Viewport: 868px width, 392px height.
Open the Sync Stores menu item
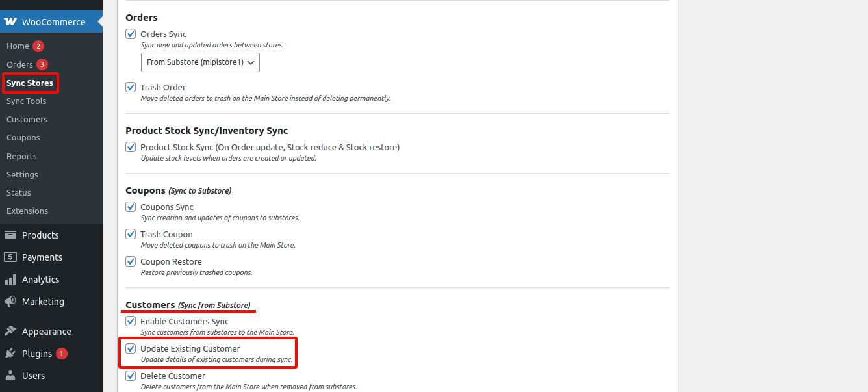coord(30,83)
